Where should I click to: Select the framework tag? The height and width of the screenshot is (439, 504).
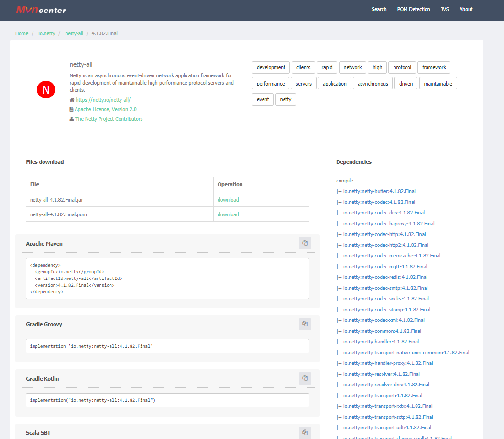(434, 67)
